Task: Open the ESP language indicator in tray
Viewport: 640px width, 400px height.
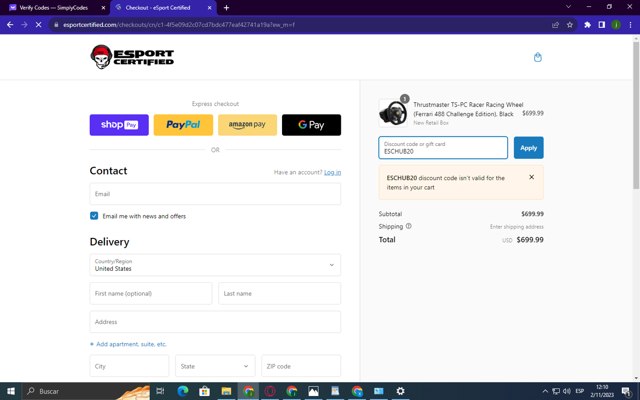Action: click(x=580, y=391)
